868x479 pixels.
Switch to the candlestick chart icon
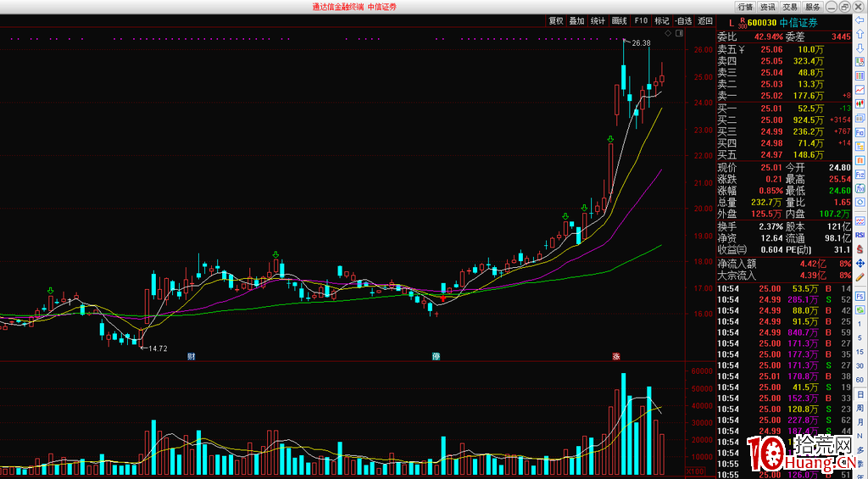[x=860, y=103]
